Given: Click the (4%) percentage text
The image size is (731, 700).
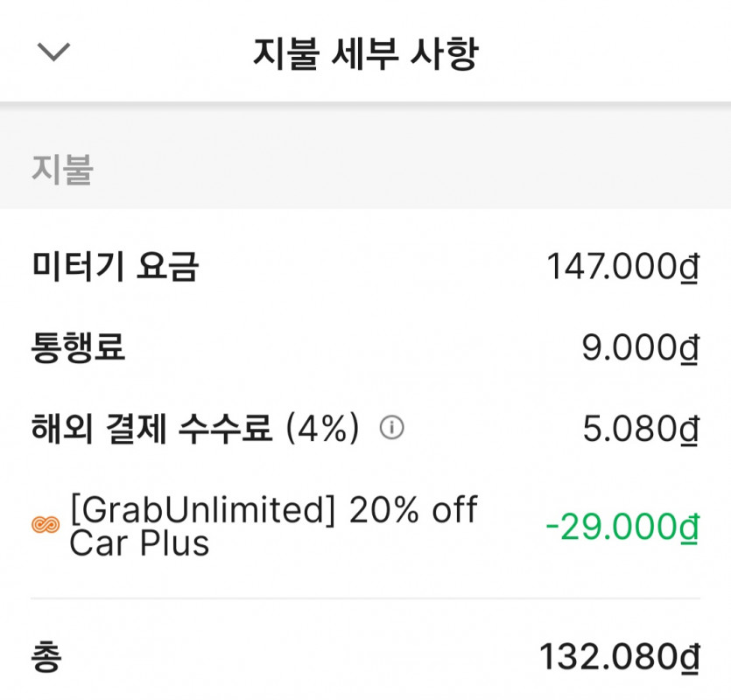Looking at the screenshot, I should (323, 429).
